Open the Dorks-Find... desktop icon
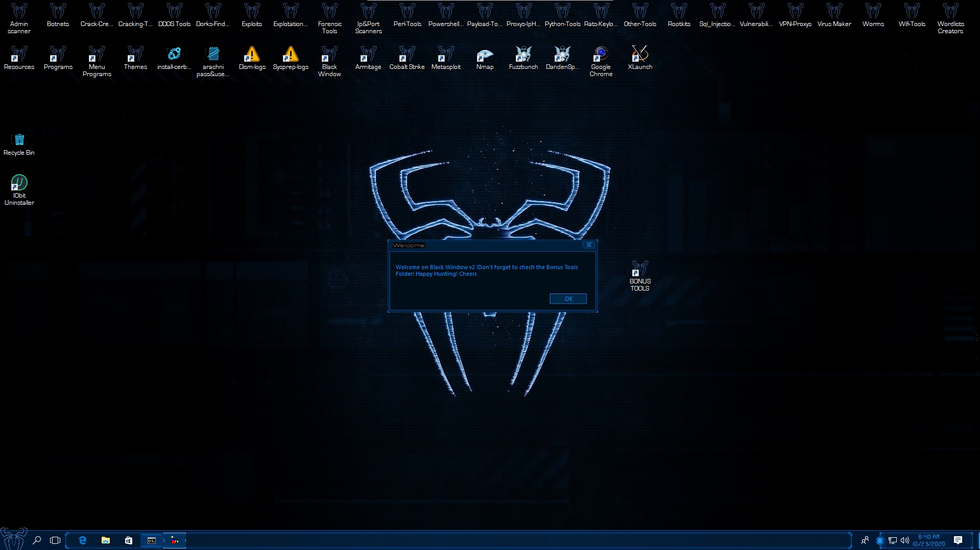Image resolution: width=980 pixels, height=550 pixels. [213, 15]
